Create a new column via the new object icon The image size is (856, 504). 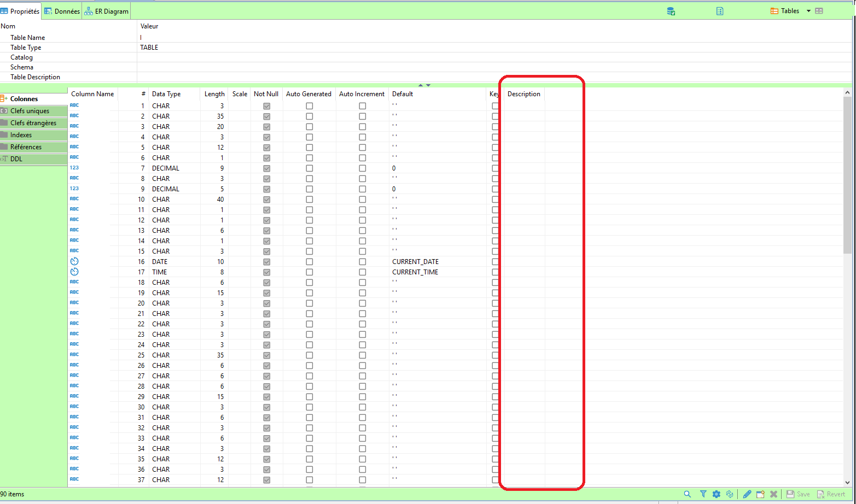point(760,494)
